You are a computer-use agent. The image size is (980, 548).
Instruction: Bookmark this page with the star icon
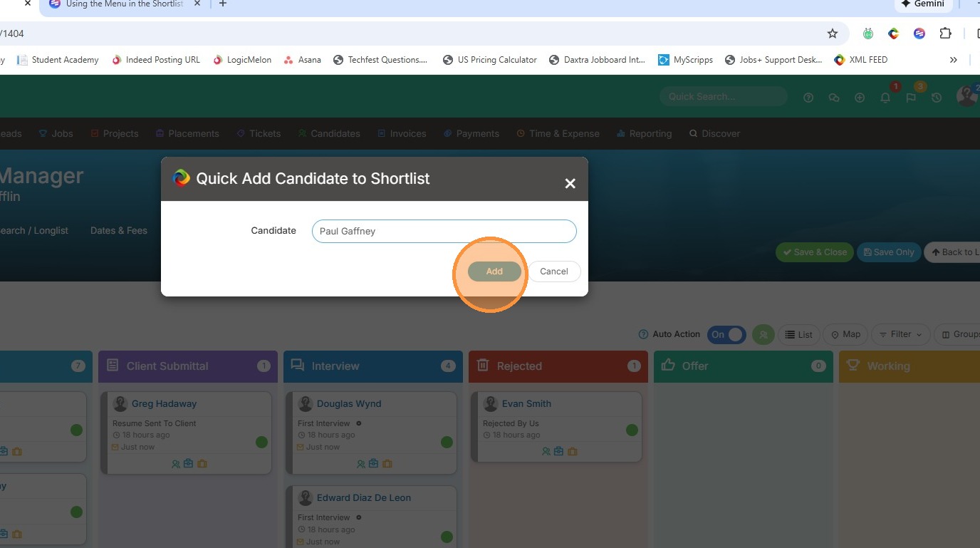[832, 33]
